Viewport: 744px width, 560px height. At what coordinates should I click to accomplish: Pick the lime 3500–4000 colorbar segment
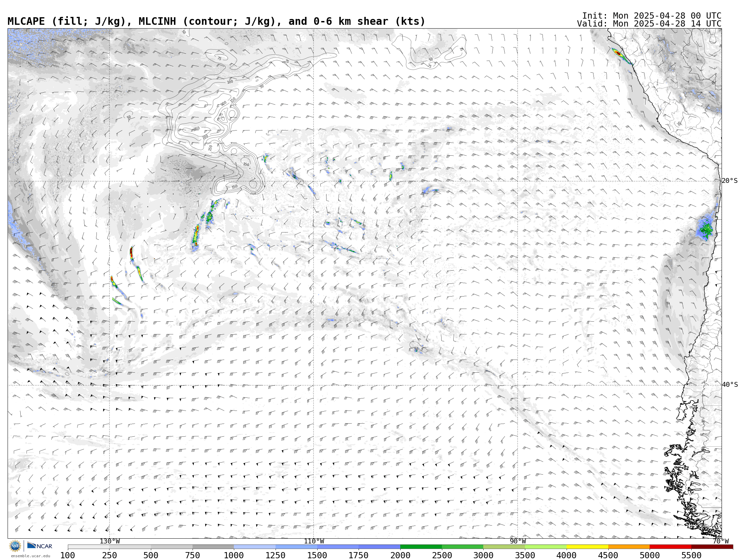point(546,547)
